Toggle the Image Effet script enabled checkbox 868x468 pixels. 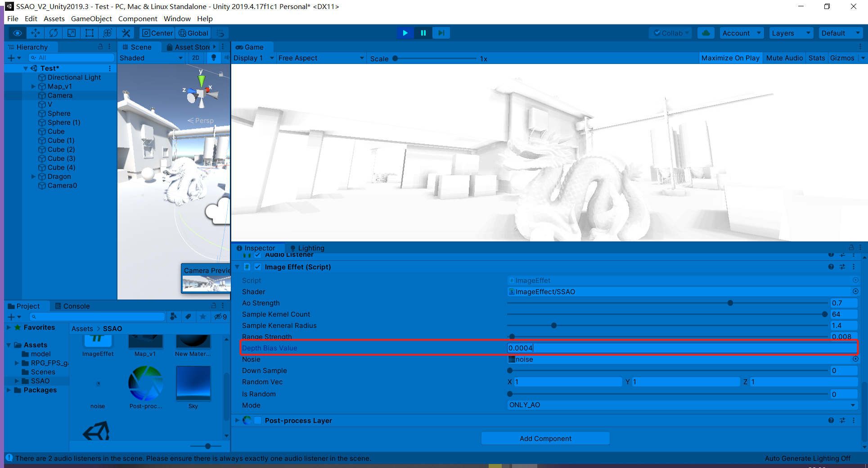click(x=257, y=267)
